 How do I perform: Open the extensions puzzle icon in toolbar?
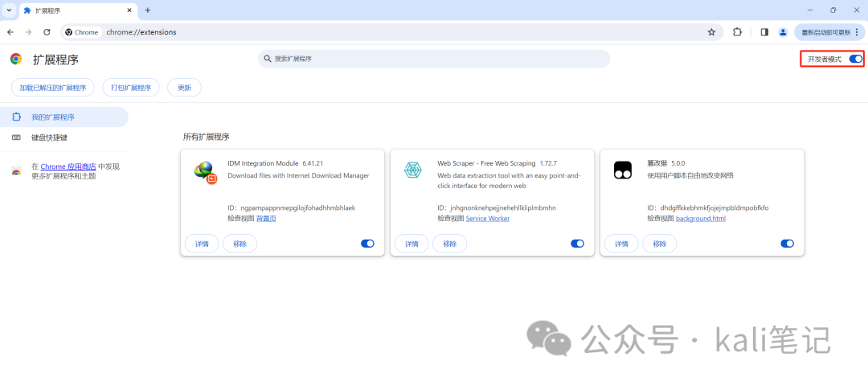pyautogui.click(x=737, y=32)
